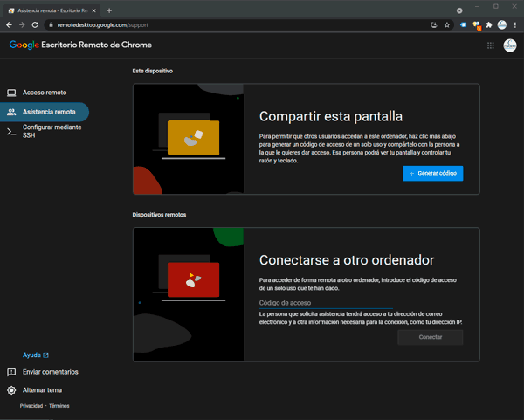Go back with the browser back arrow
The image size is (524, 420).
coord(9,25)
